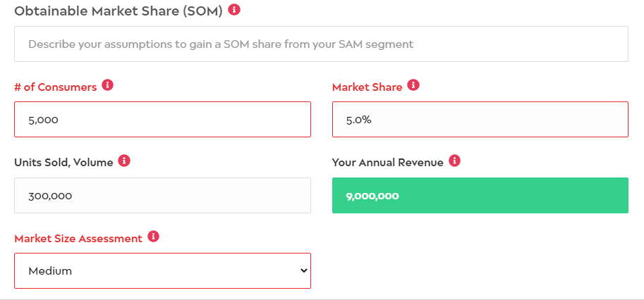Click the Market Size Assessment label text

tap(78, 239)
